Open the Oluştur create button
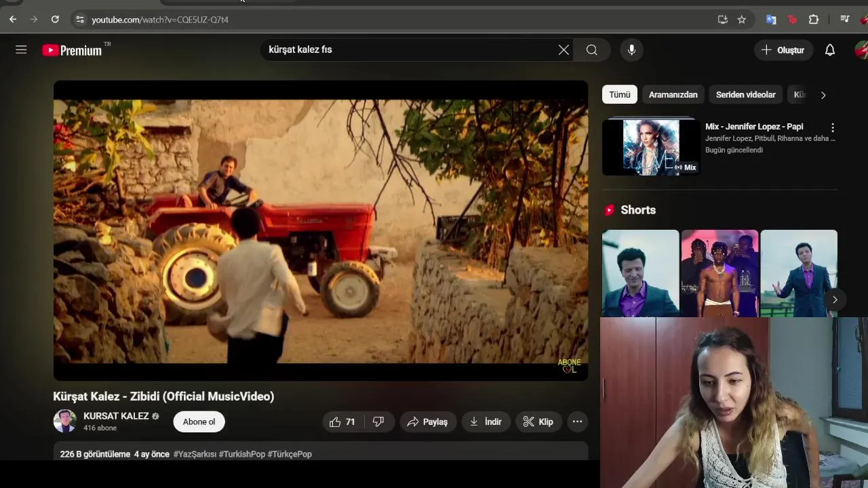Screen dimensions: 868x488 click(x=783, y=49)
